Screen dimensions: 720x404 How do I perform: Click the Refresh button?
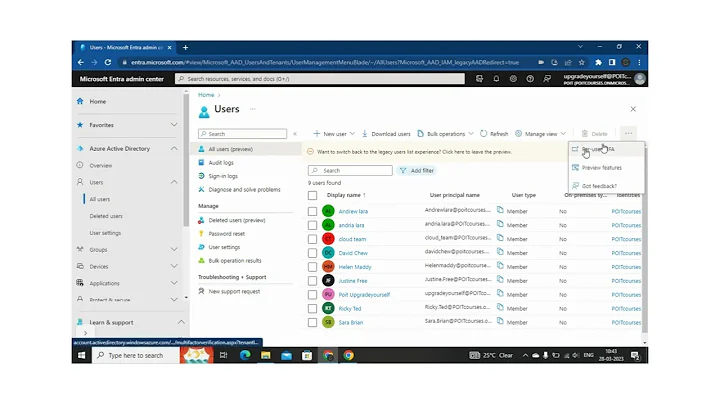(494, 134)
